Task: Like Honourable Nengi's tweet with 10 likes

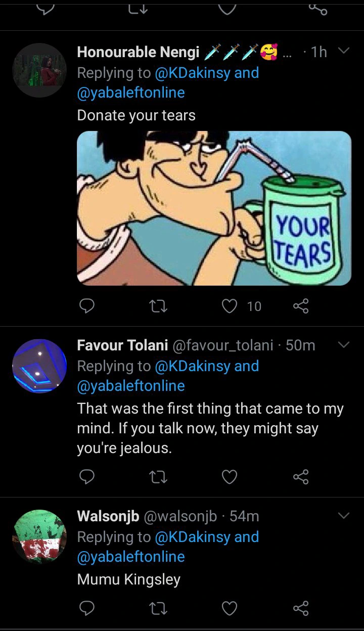Action: (230, 306)
